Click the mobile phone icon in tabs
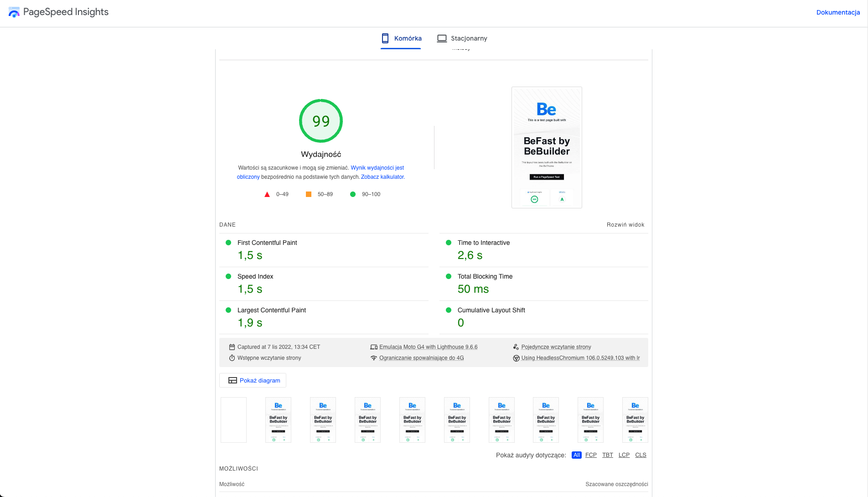This screenshot has height=497, width=868. point(385,38)
